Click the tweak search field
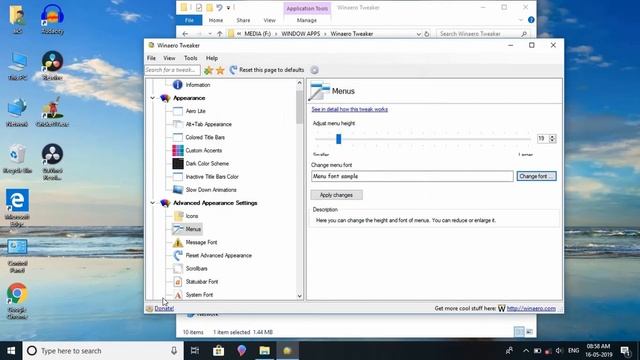This screenshot has height=360, width=640. pos(172,70)
